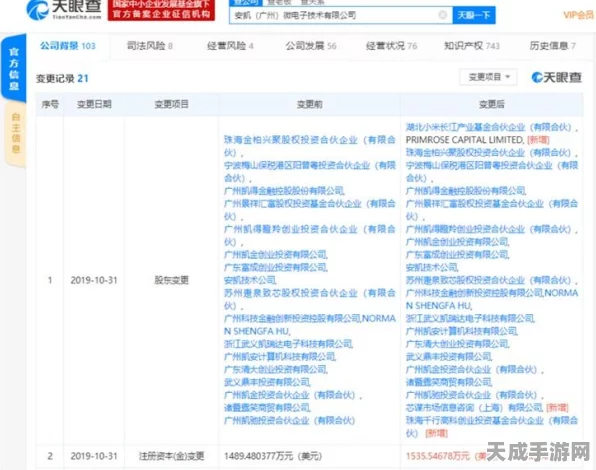The width and height of the screenshot is (596, 470).
Task: Open 广州凯得金融控股股份有限公司 in 变更后 column
Action: (466, 191)
